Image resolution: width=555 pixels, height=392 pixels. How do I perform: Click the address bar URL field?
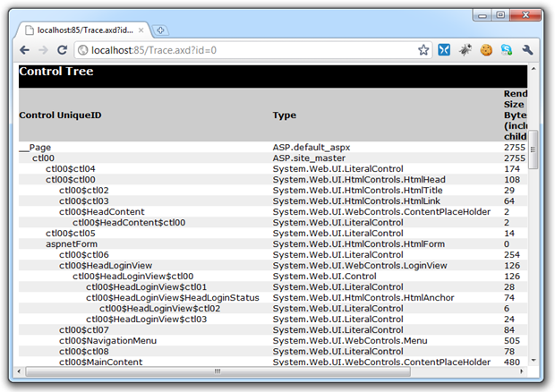[253, 50]
